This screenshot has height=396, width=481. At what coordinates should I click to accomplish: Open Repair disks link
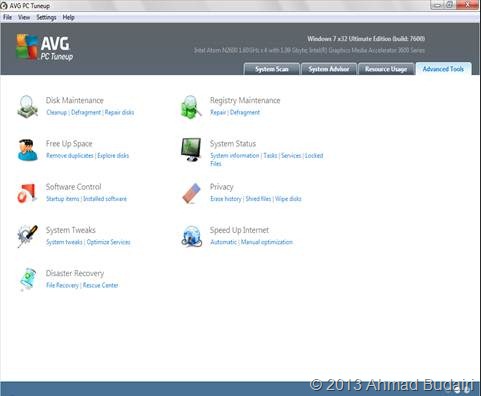coord(119,112)
